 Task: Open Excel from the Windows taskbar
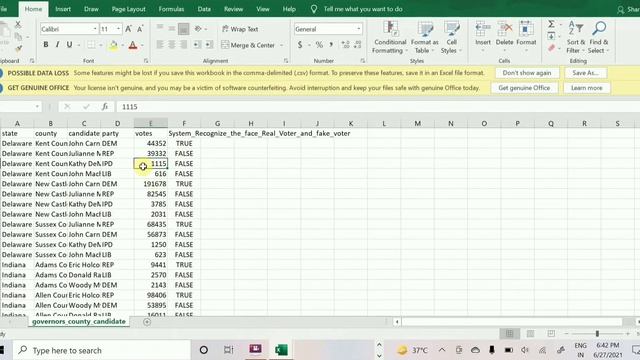click(x=281, y=350)
